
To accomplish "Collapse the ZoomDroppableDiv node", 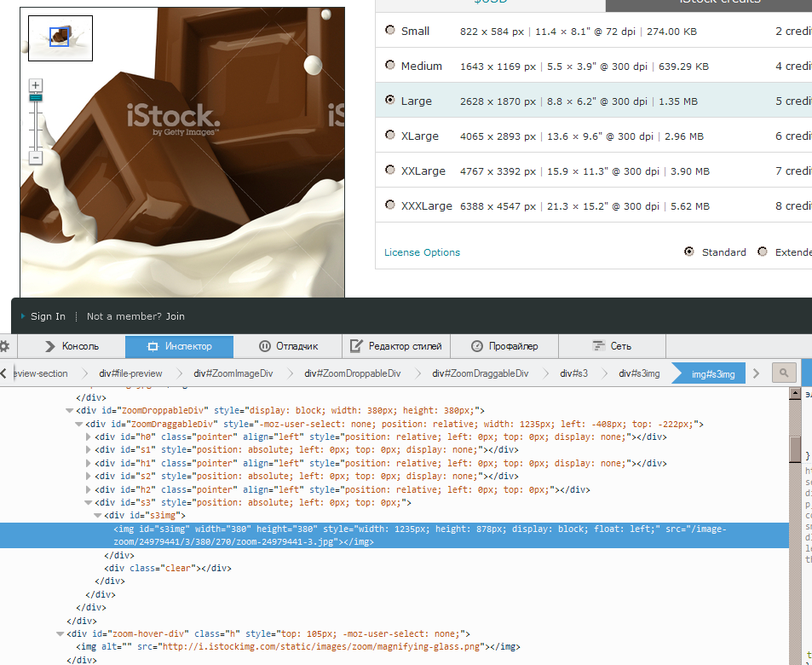I will point(69,410).
